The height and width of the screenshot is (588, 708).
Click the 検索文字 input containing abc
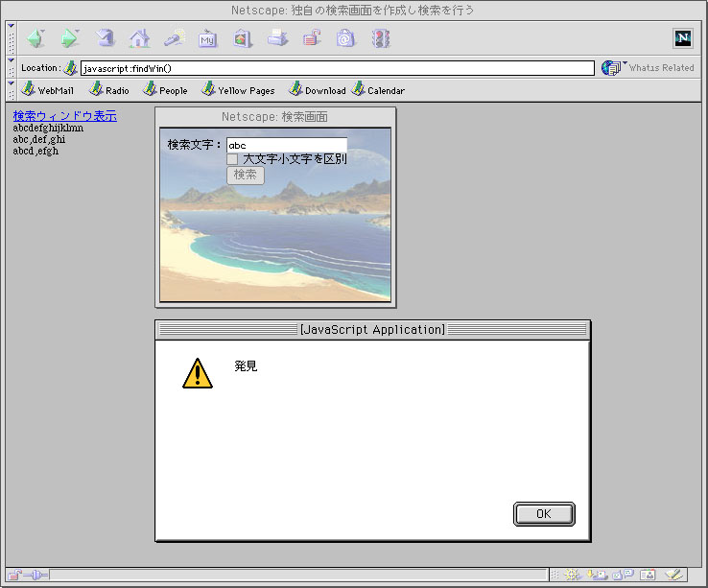[x=287, y=145]
